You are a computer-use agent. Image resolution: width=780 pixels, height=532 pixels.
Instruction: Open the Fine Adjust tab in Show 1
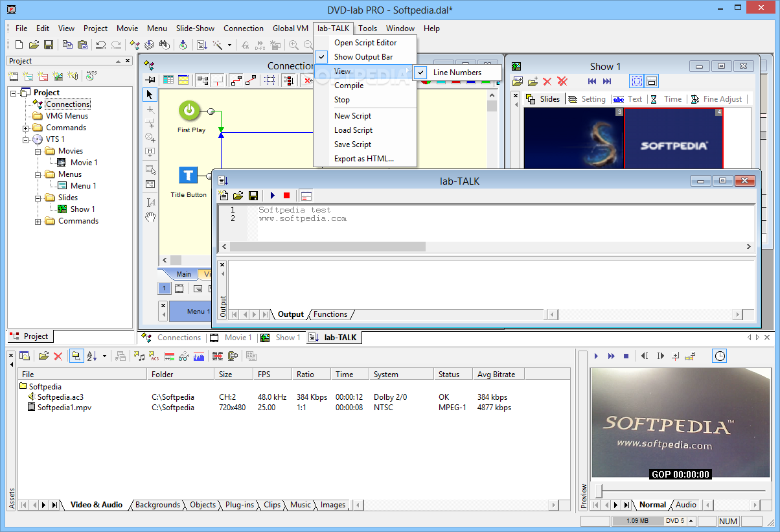pos(717,99)
